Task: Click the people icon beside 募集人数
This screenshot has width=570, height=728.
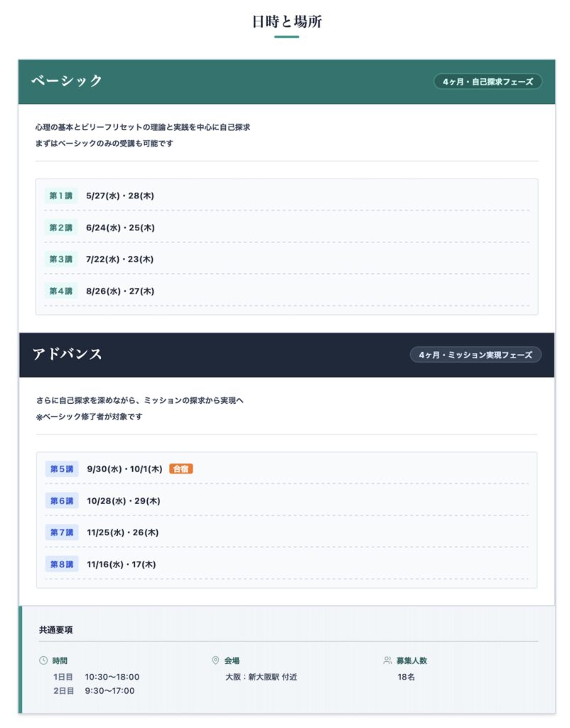Action: point(387,660)
